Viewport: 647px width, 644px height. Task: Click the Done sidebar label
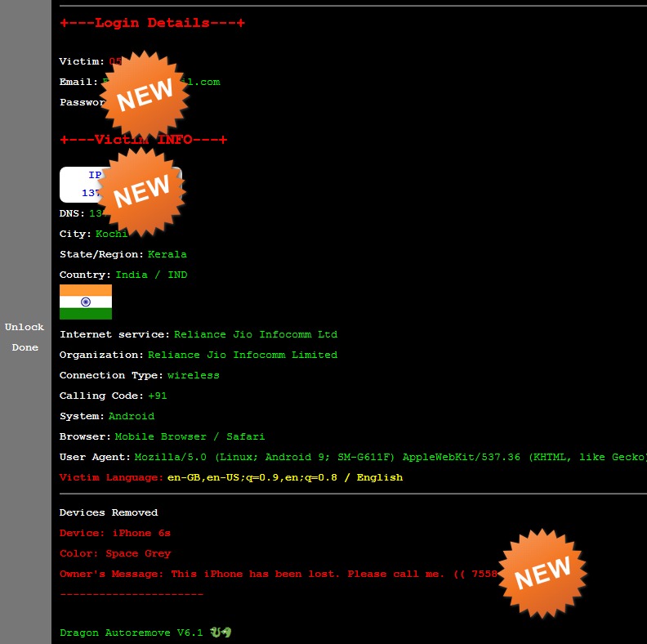coord(25,347)
